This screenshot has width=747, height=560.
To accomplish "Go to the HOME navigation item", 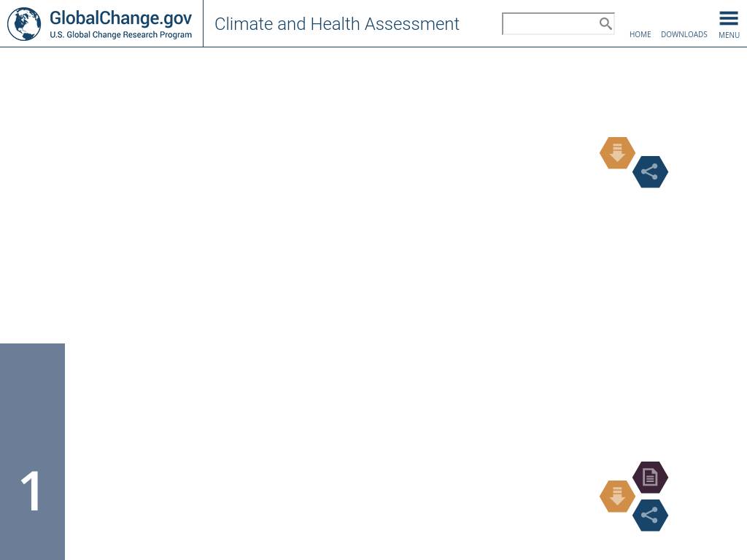I will pos(640,34).
